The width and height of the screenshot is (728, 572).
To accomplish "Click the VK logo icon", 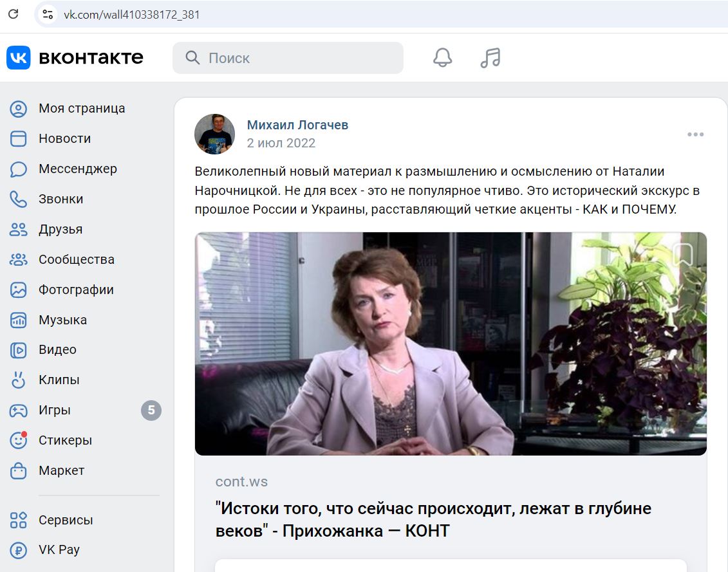I will 19,57.
